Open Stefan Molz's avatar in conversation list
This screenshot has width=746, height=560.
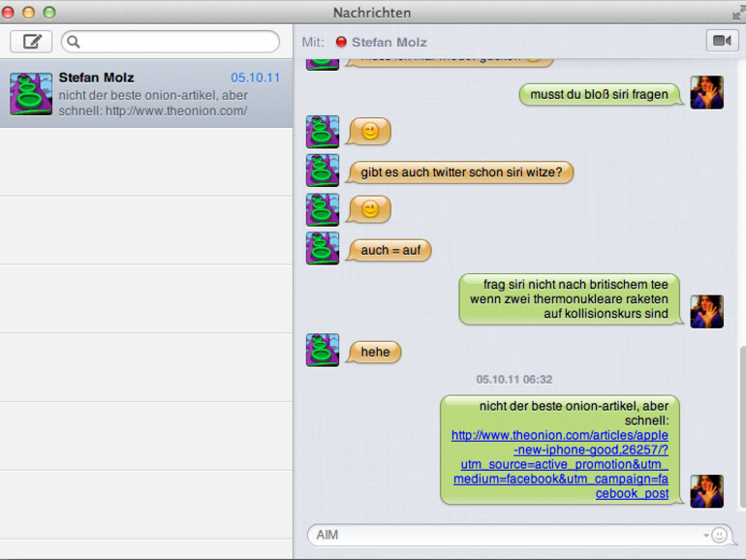coord(31,94)
